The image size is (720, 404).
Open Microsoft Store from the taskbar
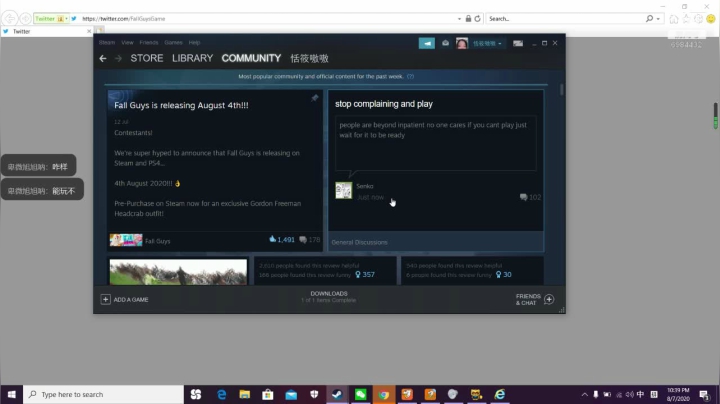[268, 394]
